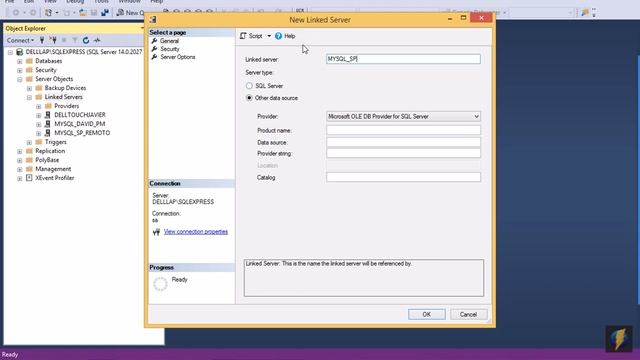The image size is (640, 360).
Task: Click the Help label in dialog toolbar
Action: (289, 36)
